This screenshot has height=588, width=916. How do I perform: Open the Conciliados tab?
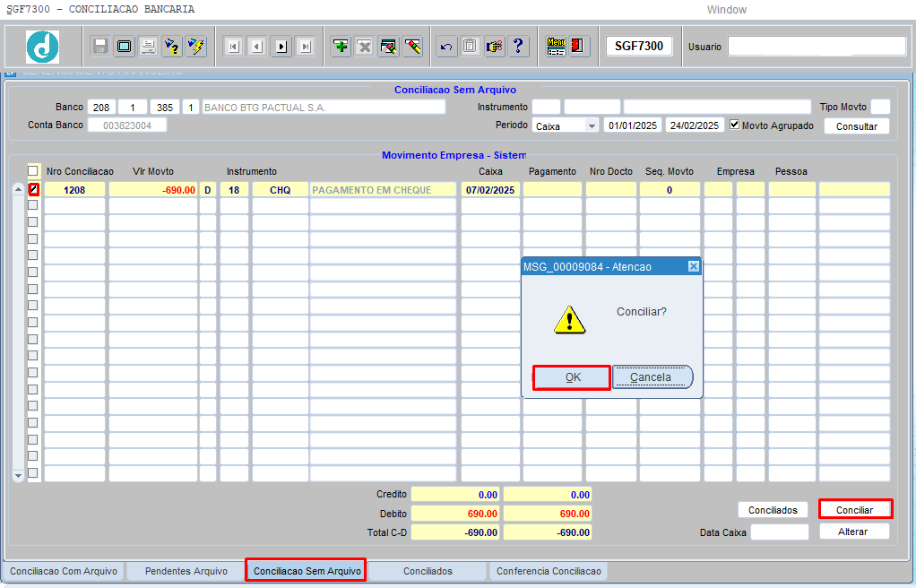tap(428, 571)
